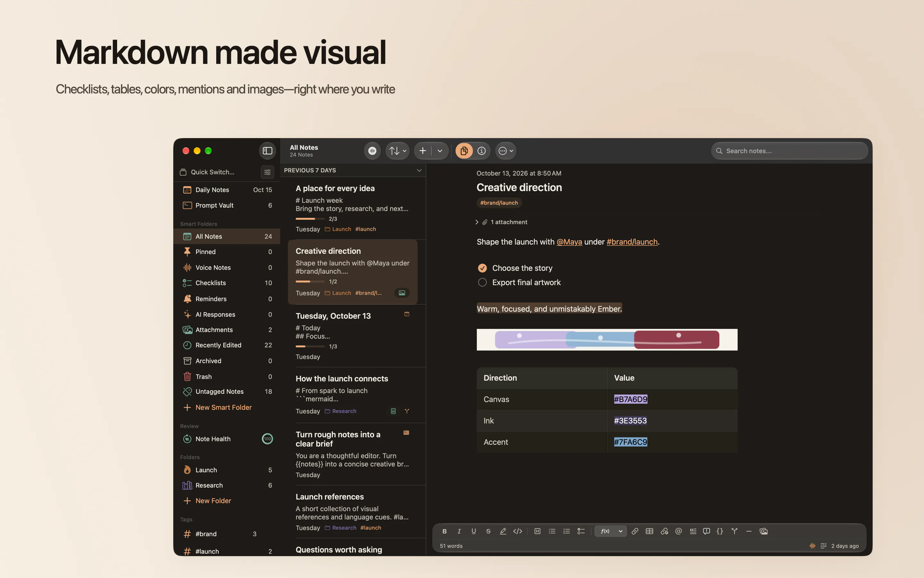
Task: Open the Launch references note
Action: (x=353, y=512)
